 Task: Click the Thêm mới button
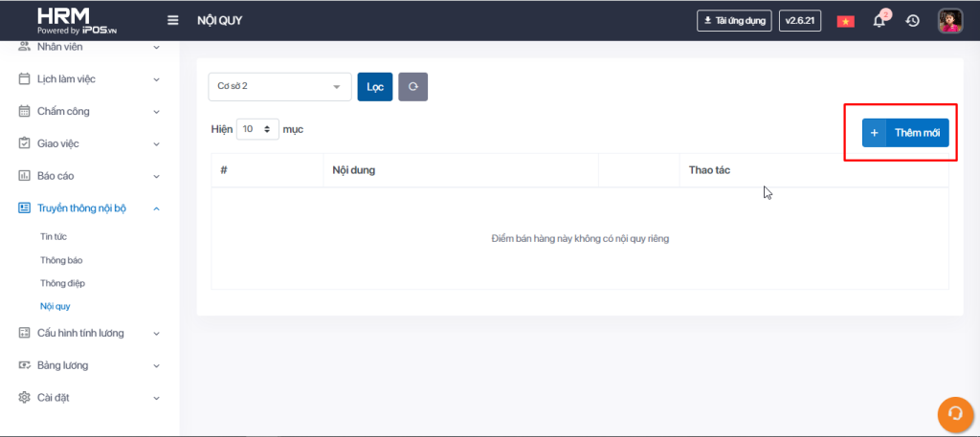(905, 133)
